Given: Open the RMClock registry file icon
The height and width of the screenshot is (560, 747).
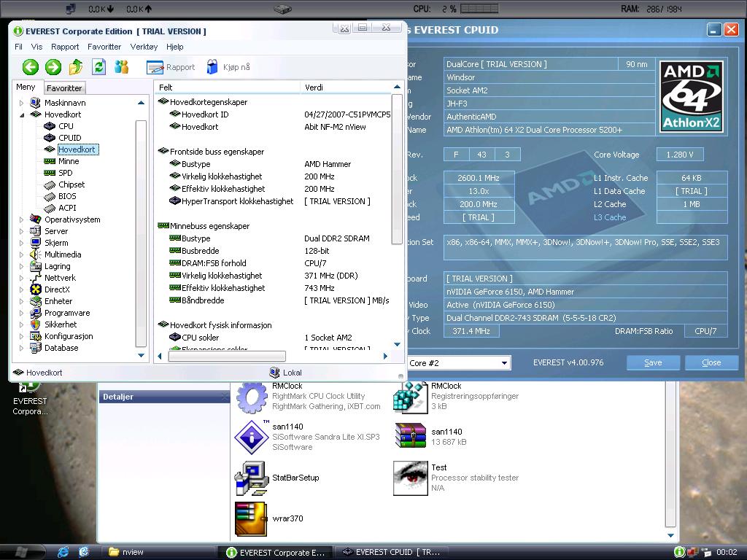Looking at the screenshot, I should (410, 397).
